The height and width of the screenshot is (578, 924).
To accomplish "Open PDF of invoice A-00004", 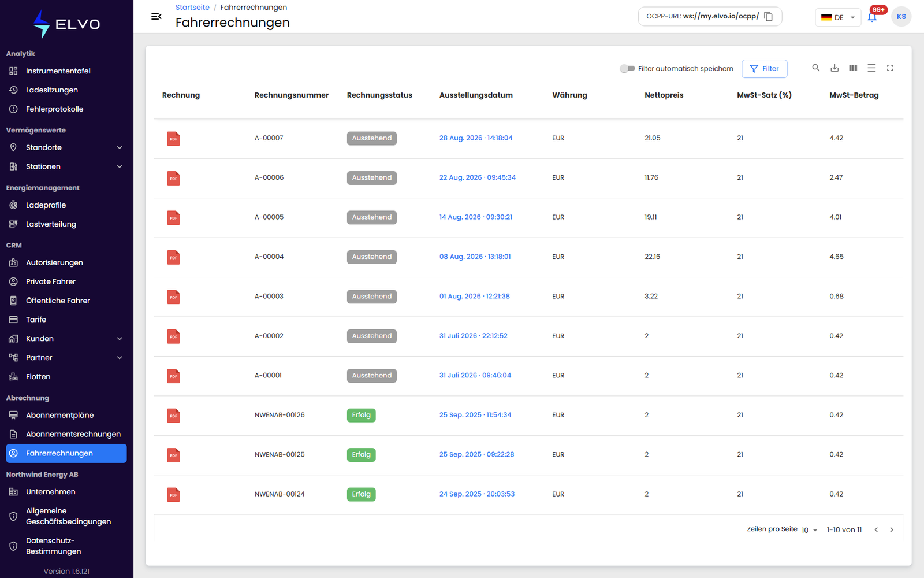I will 173,257.
